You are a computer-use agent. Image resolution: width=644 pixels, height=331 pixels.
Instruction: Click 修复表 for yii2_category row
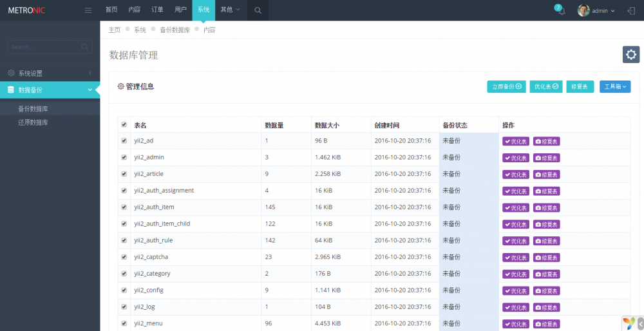pos(547,274)
